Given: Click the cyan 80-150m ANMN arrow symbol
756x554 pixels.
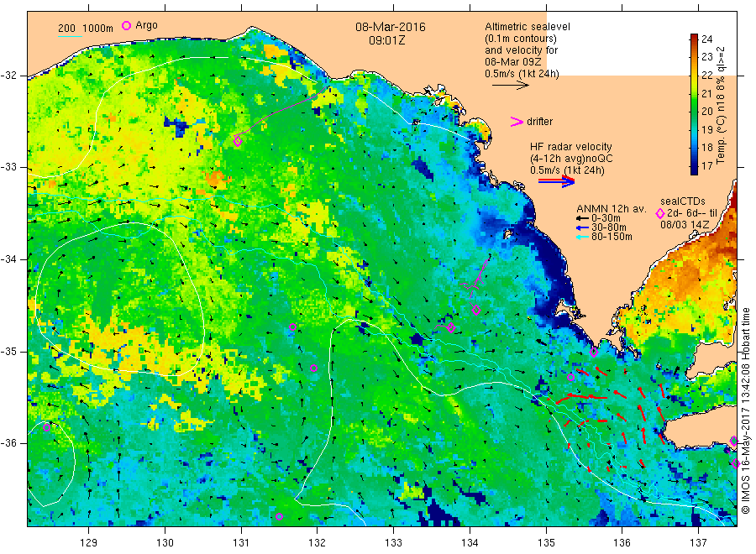Looking at the screenshot, I should point(582,237).
